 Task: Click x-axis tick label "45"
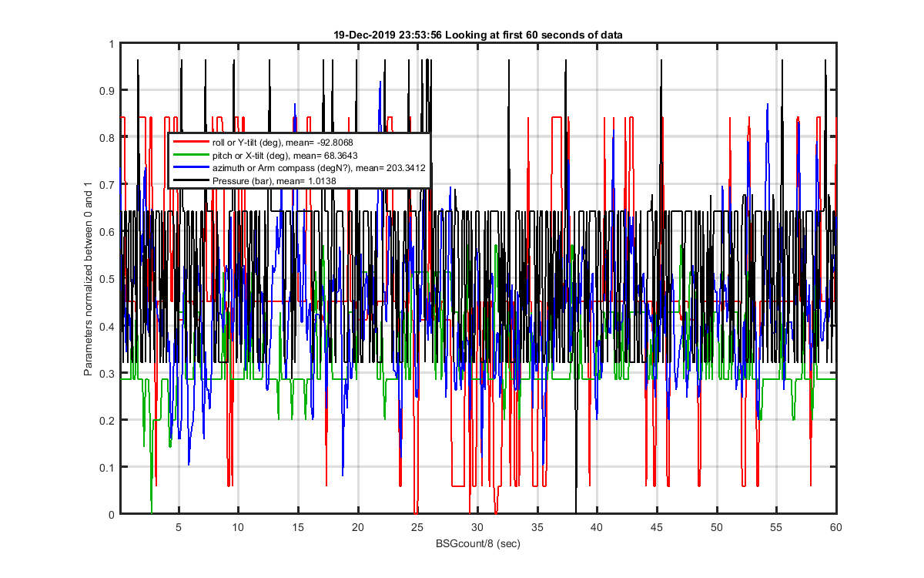657,527
